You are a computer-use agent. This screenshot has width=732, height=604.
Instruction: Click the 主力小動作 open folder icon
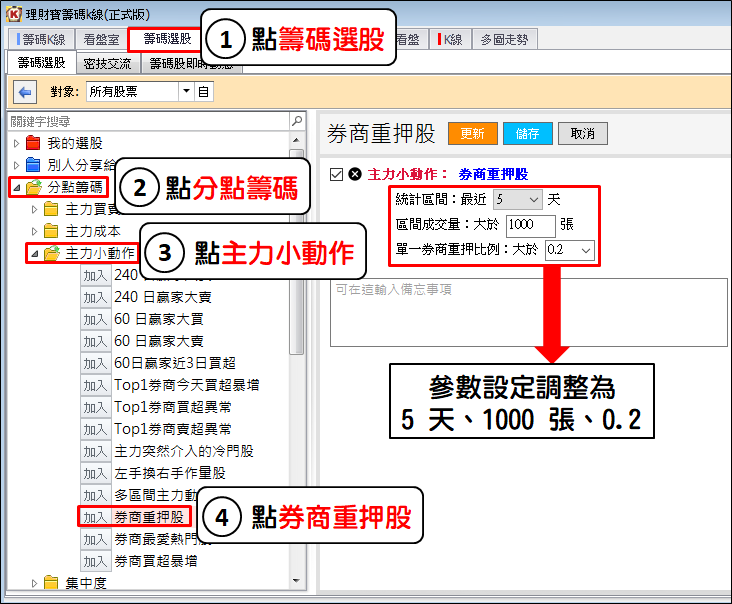[x=51, y=253]
